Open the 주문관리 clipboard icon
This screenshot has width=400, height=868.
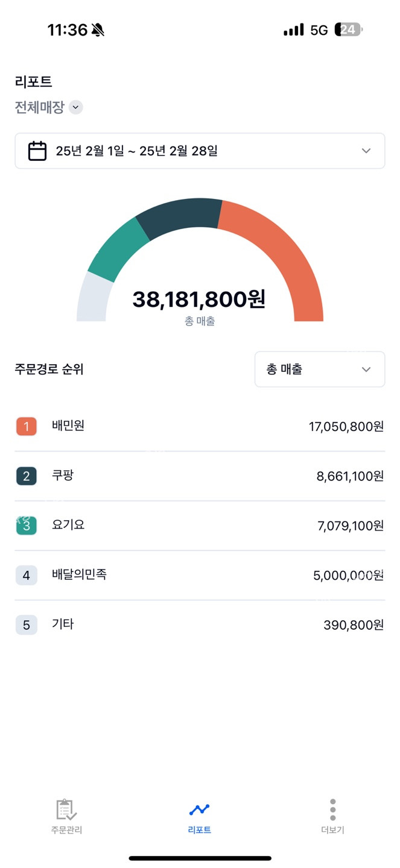[x=66, y=810]
